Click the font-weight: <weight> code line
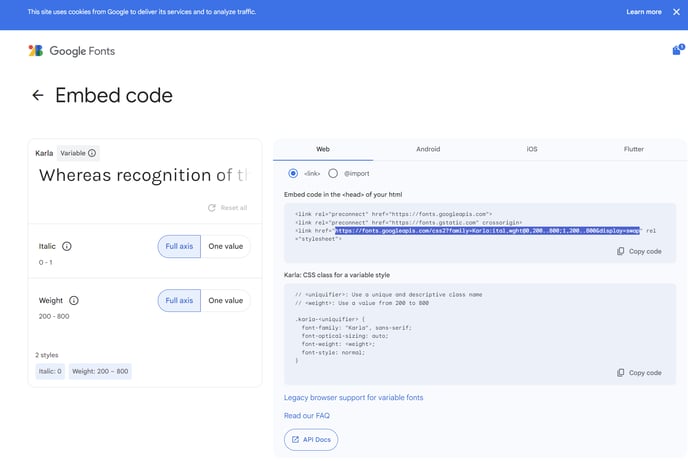 (x=338, y=344)
